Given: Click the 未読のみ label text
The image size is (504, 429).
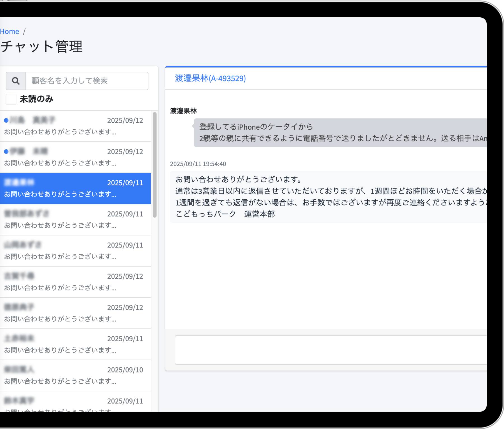Looking at the screenshot, I should (36, 99).
